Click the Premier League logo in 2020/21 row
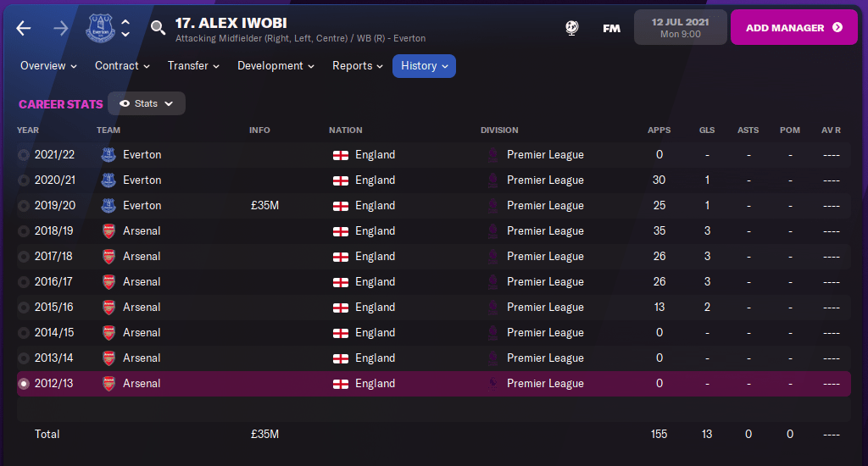The height and width of the screenshot is (466, 868). pyautogui.click(x=492, y=180)
